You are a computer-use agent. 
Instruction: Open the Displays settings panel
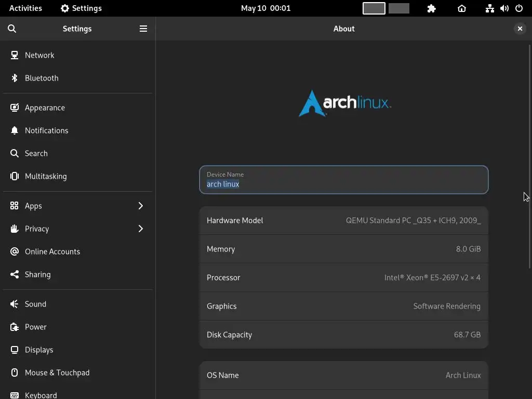point(78,350)
